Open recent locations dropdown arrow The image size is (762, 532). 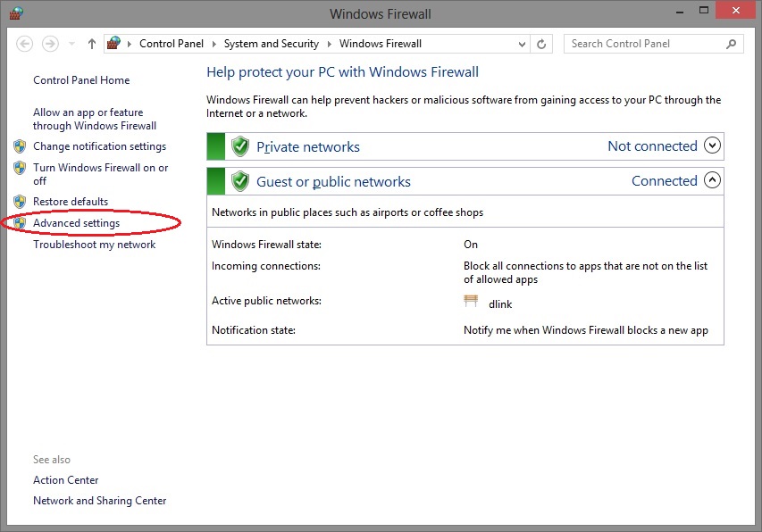click(x=72, y=44)
